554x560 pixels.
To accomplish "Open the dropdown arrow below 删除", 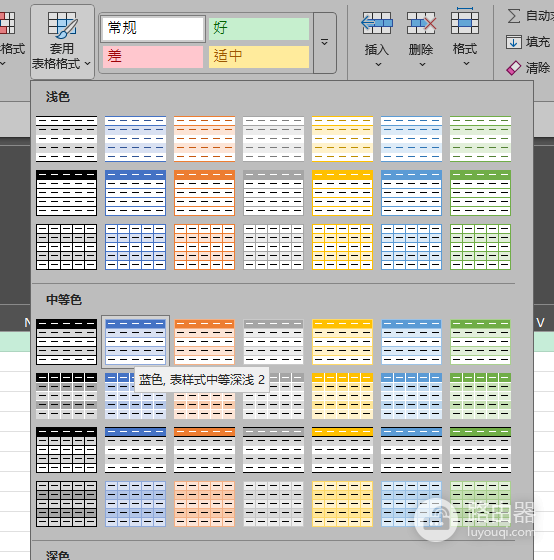I will 422,65.
